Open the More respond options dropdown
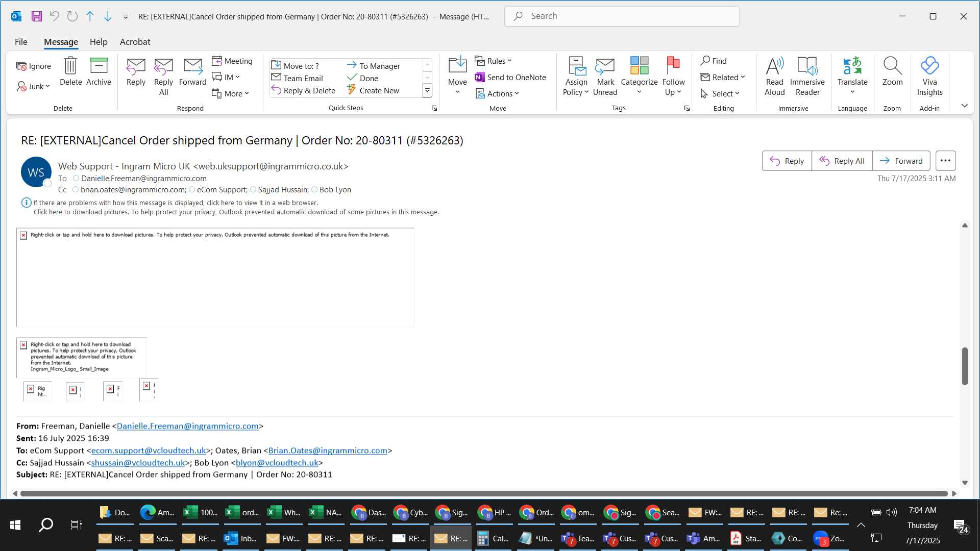This screenshot has width=980, height=551. [x=230, y=93]
